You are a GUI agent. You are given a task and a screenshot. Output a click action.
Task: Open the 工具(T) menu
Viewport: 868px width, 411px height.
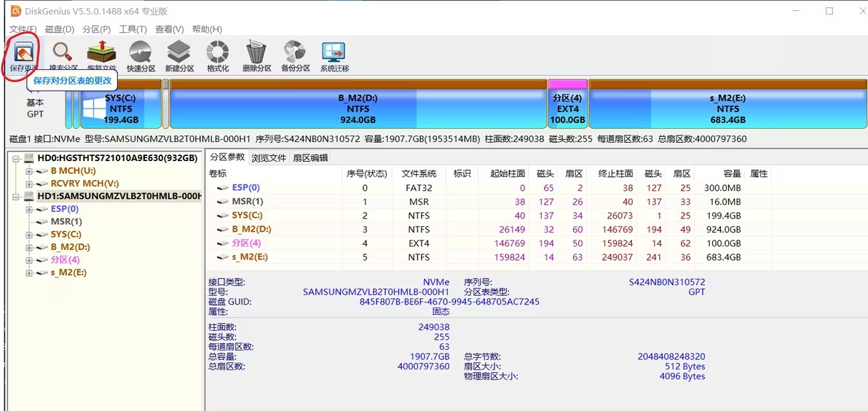[x=133, y=29]
